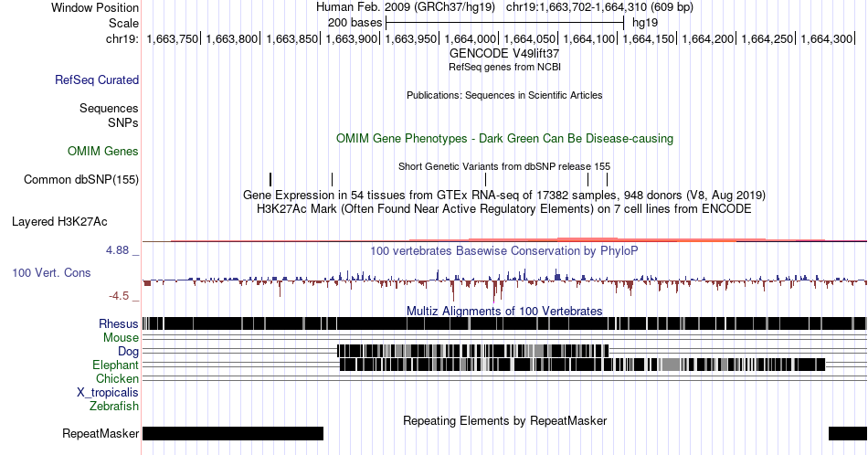This screenshot has height=455, width=868.
Task: Click the RepeatMasker track label
Action: (x=101, y=433)
